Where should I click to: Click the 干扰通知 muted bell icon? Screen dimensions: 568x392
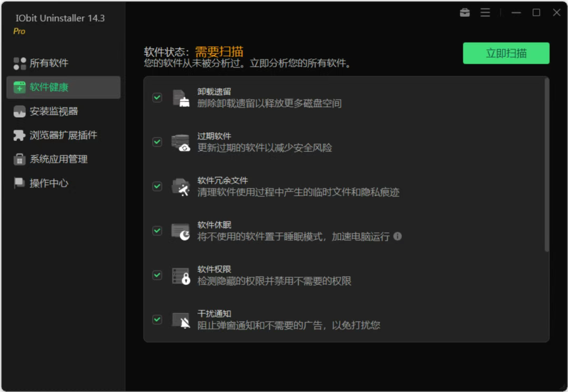(181, 320)
